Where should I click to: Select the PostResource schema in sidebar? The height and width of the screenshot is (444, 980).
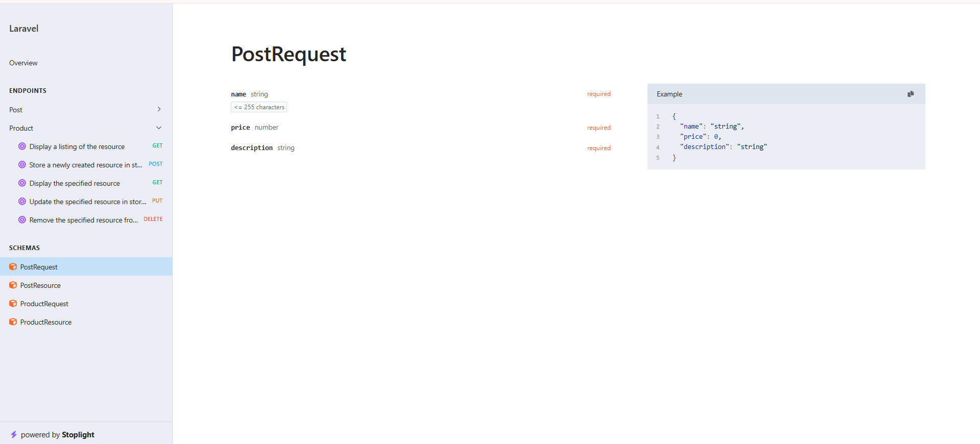point(40,285)
